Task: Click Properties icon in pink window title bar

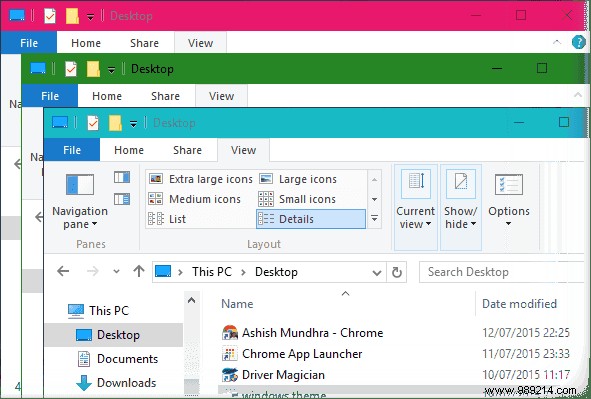Action: pos(50,16)
